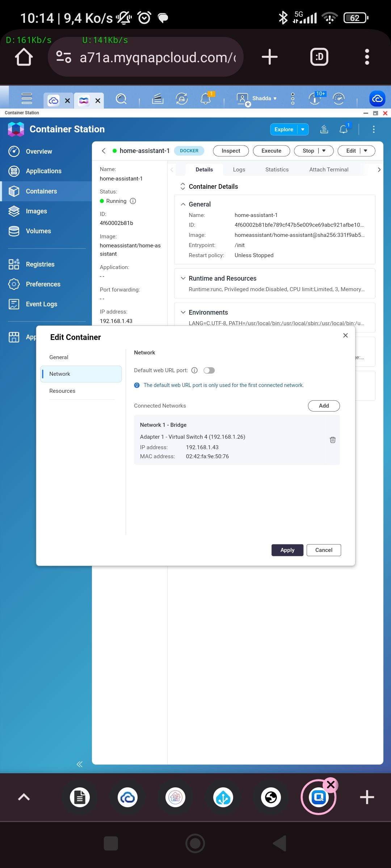The height and width of the screenshot is (868, 391).
Task: Click Add connected network button
Action: click(x=324, y=406)
